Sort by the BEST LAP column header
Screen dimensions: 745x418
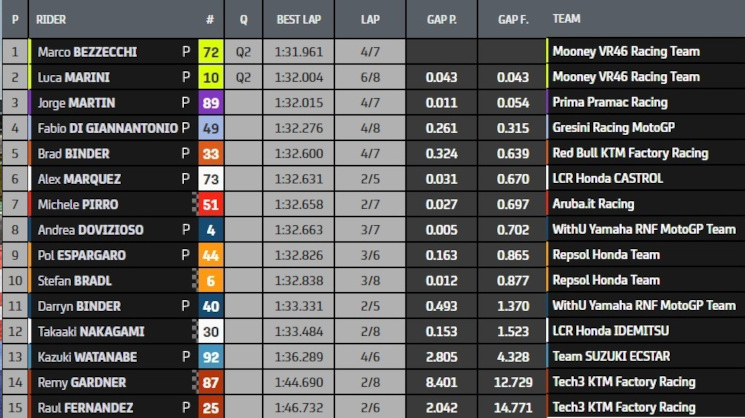coord(299,19)
